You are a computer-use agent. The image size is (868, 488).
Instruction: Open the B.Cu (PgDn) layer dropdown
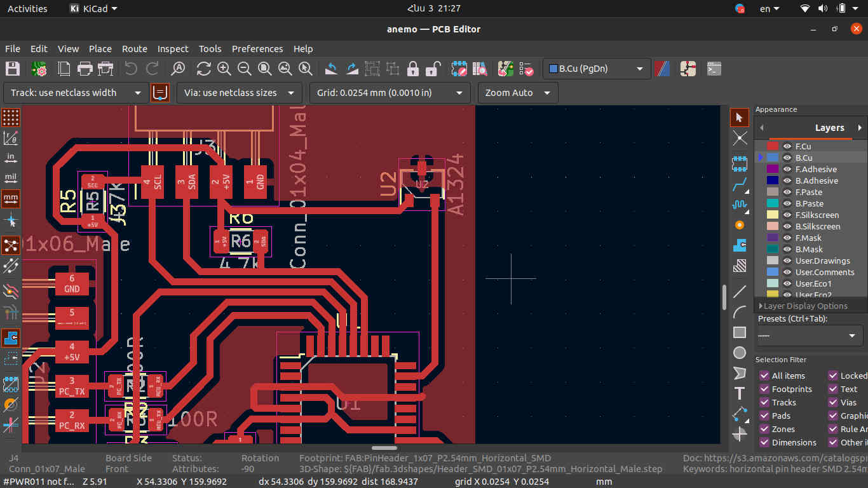pos(597,69)
